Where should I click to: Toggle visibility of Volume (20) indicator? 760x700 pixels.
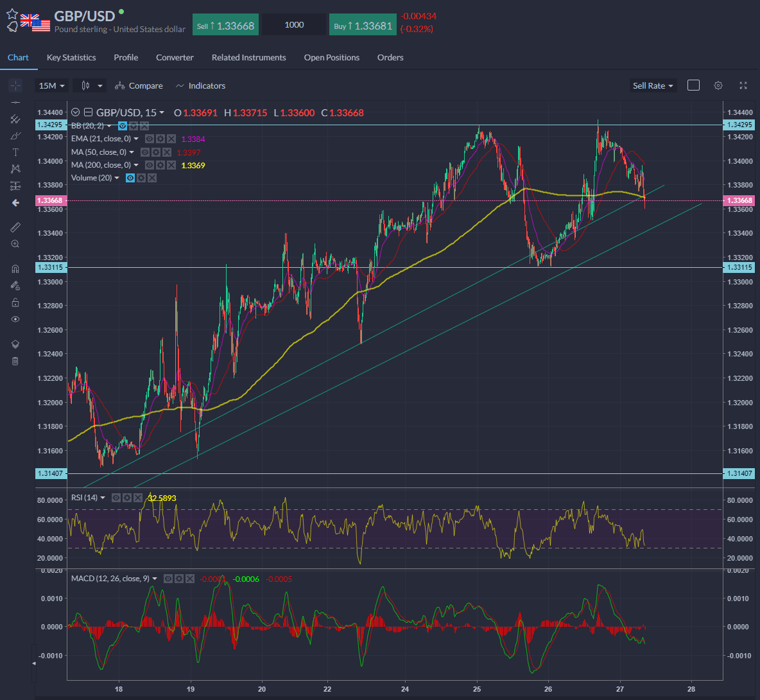130,178
